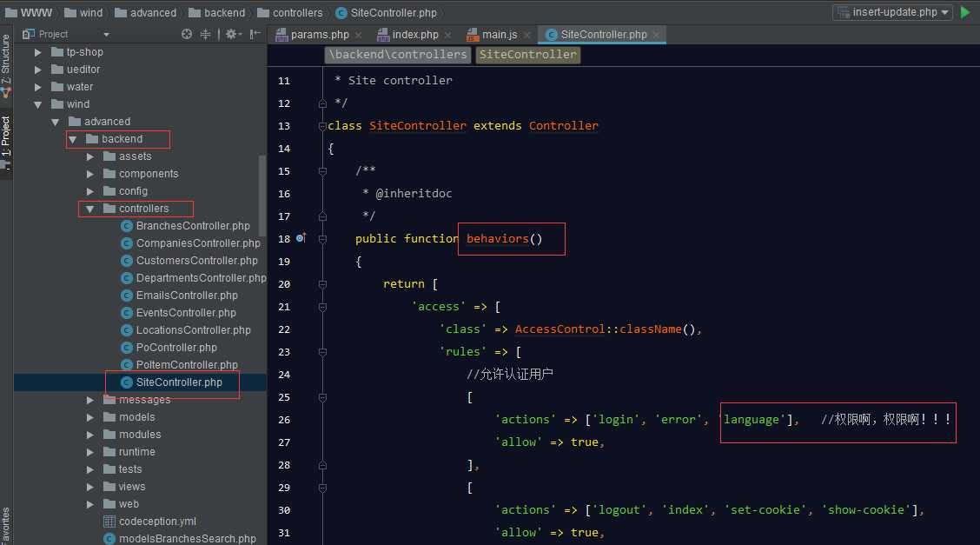Screen dimensions: 980x545
Task: Expand the ueditor folder
Action: (38, 70)
